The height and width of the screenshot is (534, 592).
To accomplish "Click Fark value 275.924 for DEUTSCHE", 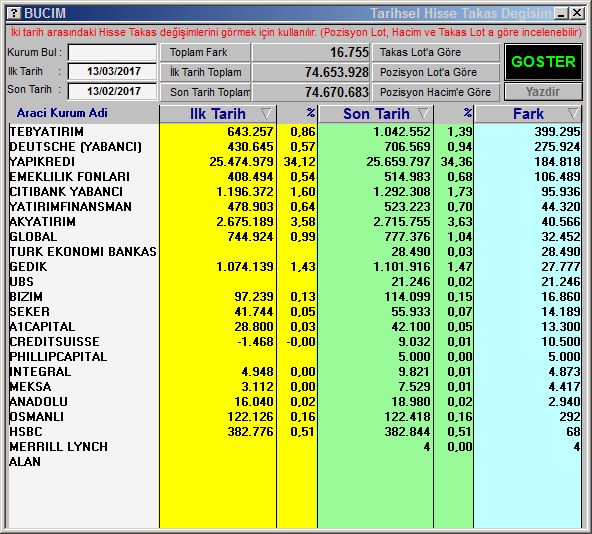I will [x=557, y=147].
